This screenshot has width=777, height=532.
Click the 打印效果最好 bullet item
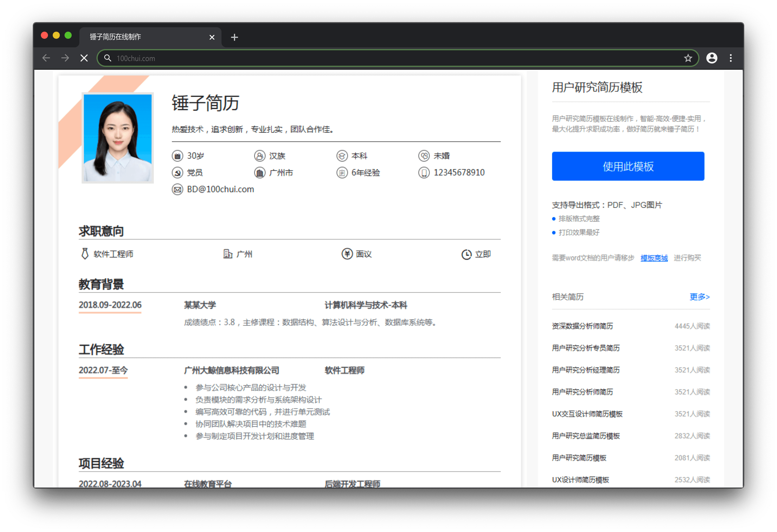coord(579,232)
